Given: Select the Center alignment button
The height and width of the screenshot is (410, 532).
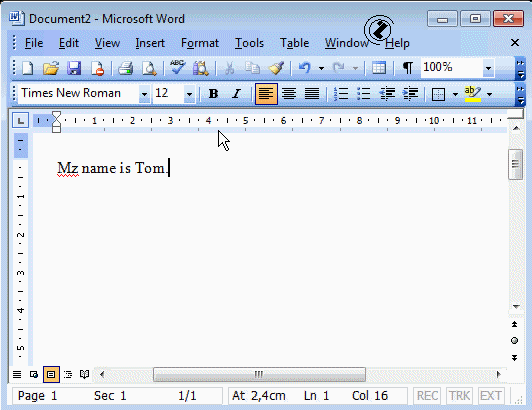Looking at the screenshot, I should tap(289, 94).
